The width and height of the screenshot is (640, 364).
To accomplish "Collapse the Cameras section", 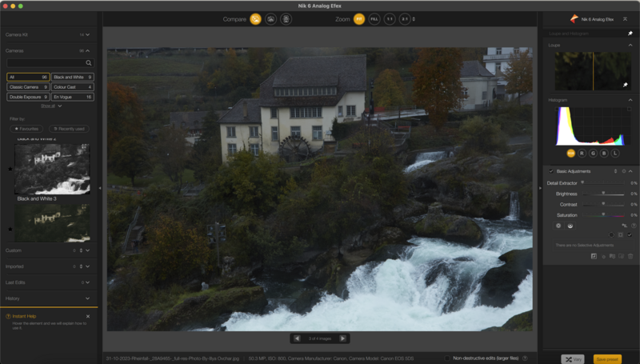I will click(x=87, y=51).
